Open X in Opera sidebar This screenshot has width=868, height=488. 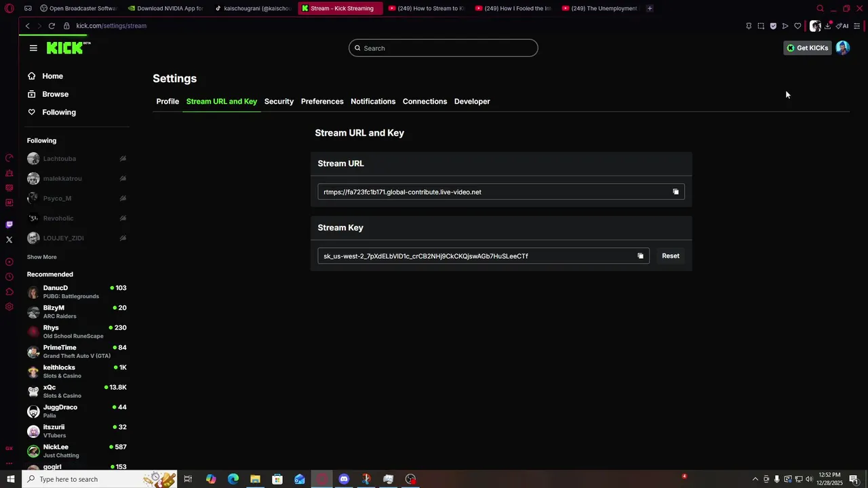point(9,239)
